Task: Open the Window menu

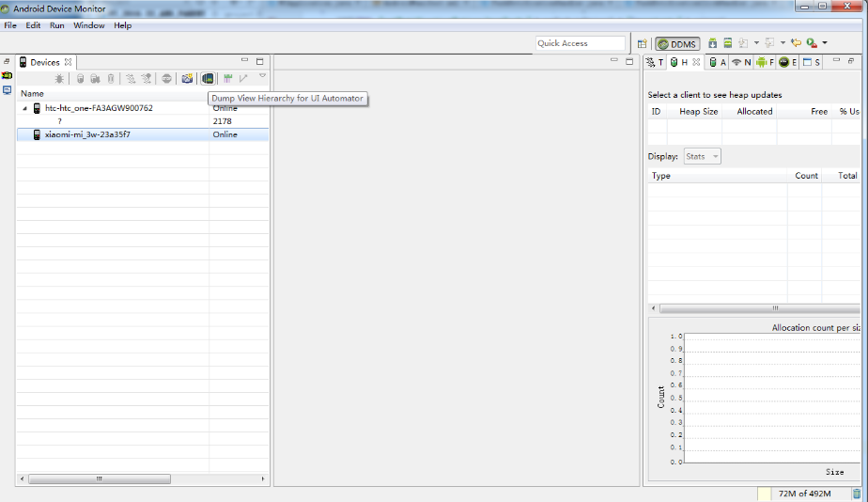Action: (x=89, y=25)
